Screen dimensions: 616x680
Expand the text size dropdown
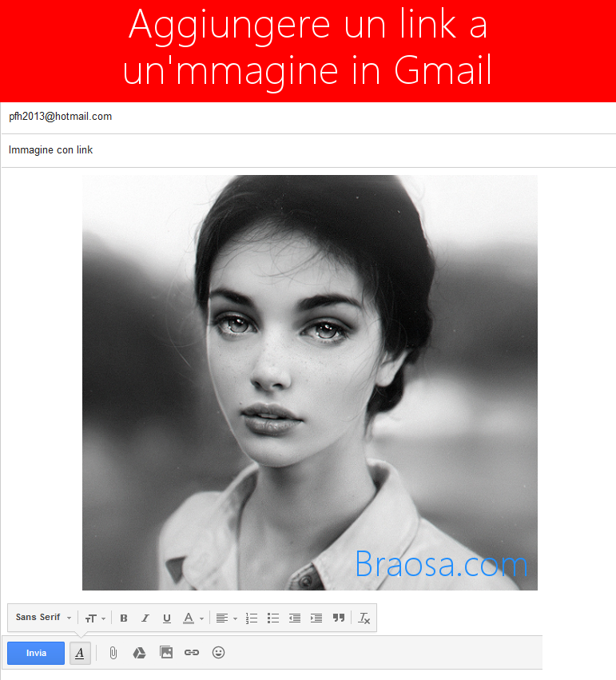point(95,618)
